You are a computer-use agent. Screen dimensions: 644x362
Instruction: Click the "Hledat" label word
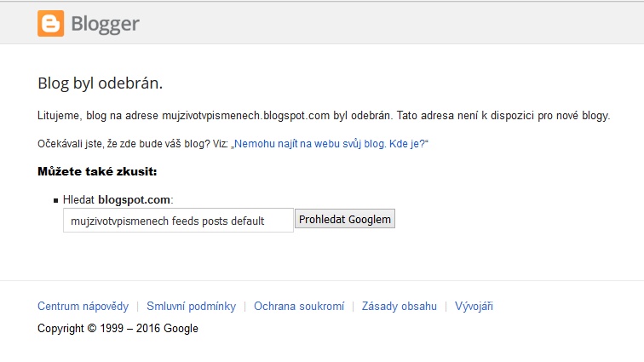pyautogui.click(x=79, y=199)
